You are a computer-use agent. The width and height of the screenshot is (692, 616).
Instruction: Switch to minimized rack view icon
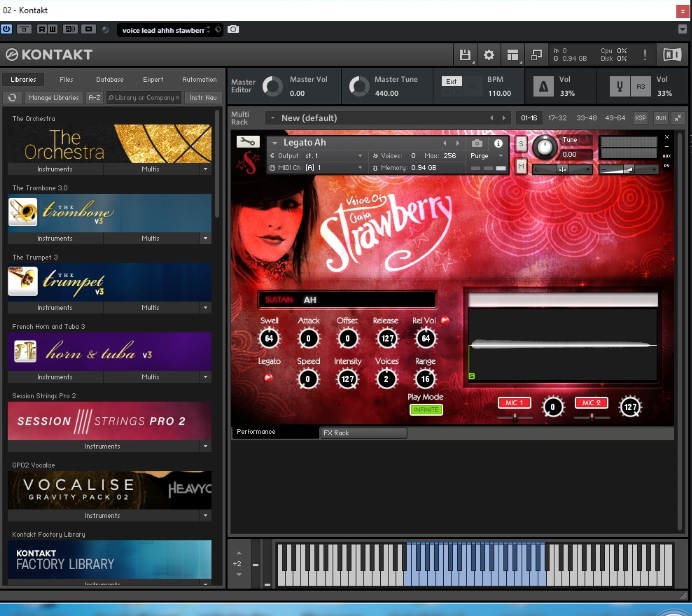click(x=536, y=55)
